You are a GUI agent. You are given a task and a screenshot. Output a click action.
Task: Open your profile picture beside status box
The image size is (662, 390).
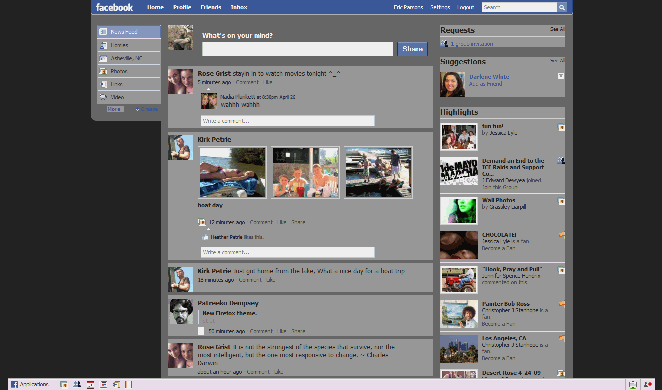180,38
